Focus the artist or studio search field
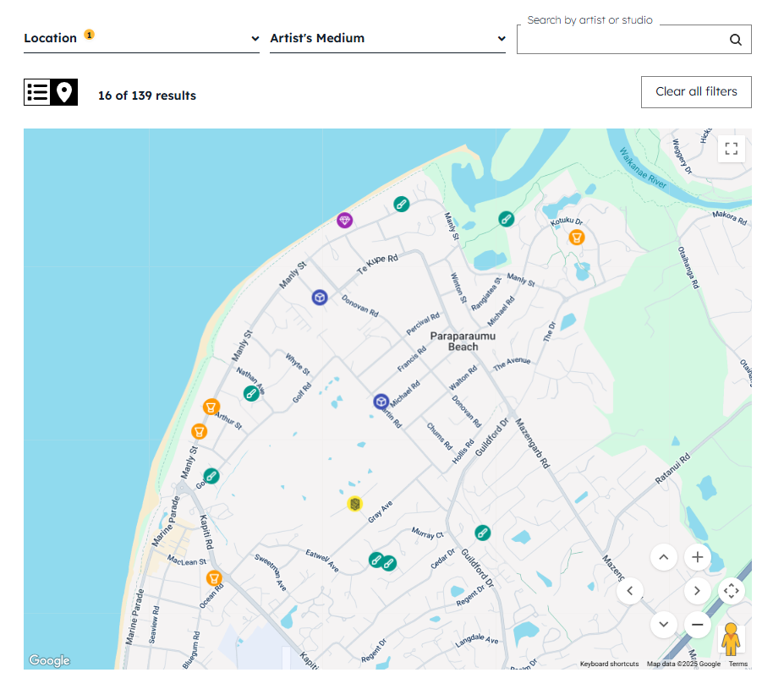 (622, 39)
